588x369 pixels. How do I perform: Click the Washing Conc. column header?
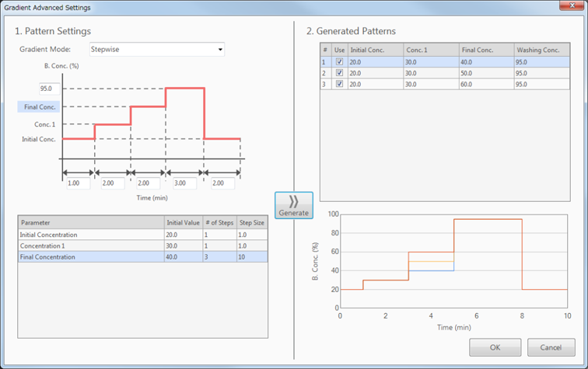tap(537, 50)
